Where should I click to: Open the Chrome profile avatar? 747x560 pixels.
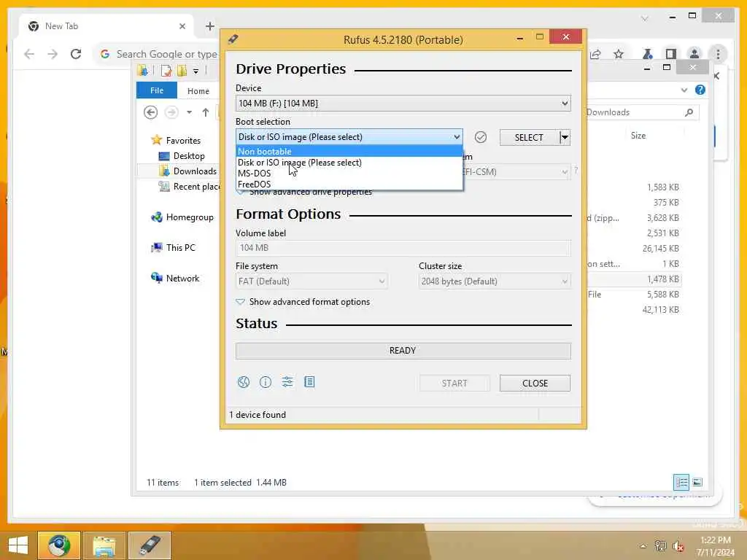[694, 54]
